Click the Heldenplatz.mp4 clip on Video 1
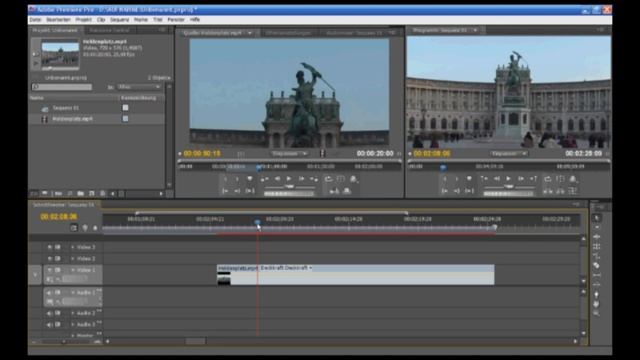 click(356, 275)
